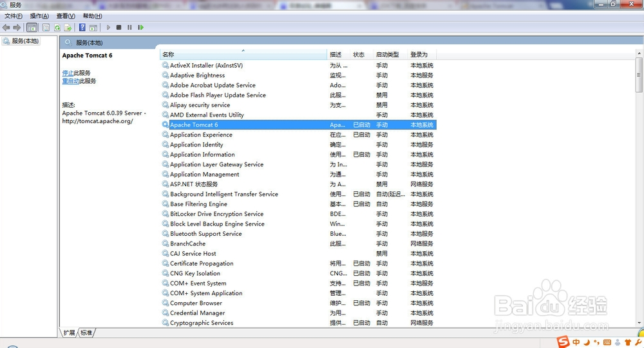Click the Sogou input method S logo
This screenshot has width=644, height=348.
click(563, 342)
